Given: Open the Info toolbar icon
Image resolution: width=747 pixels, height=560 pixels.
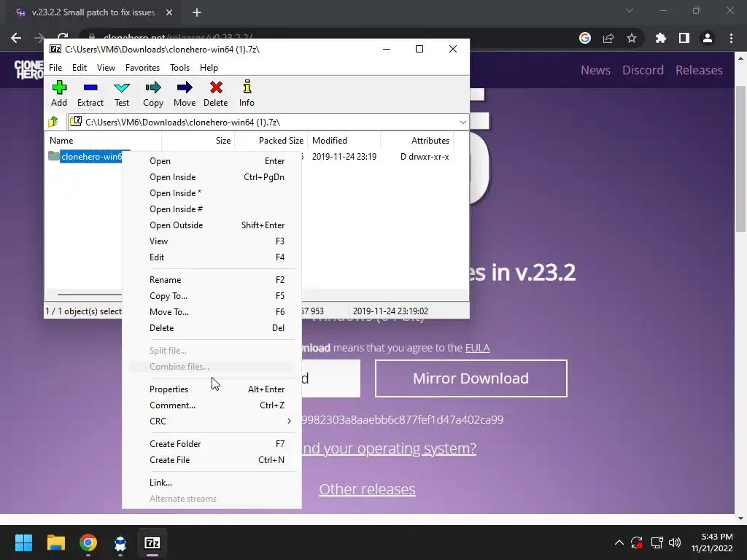Looking at the screenshot, I should [247, 93].
